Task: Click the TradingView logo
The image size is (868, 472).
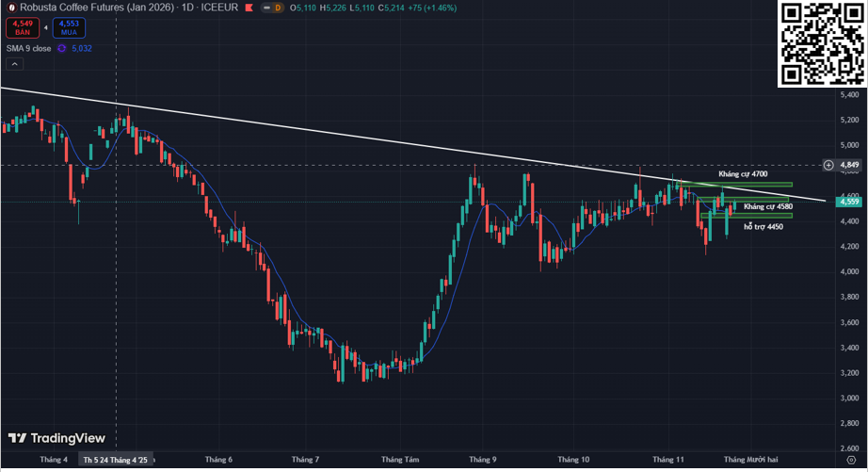Action: pyautogui.click(x=56, y=438)
